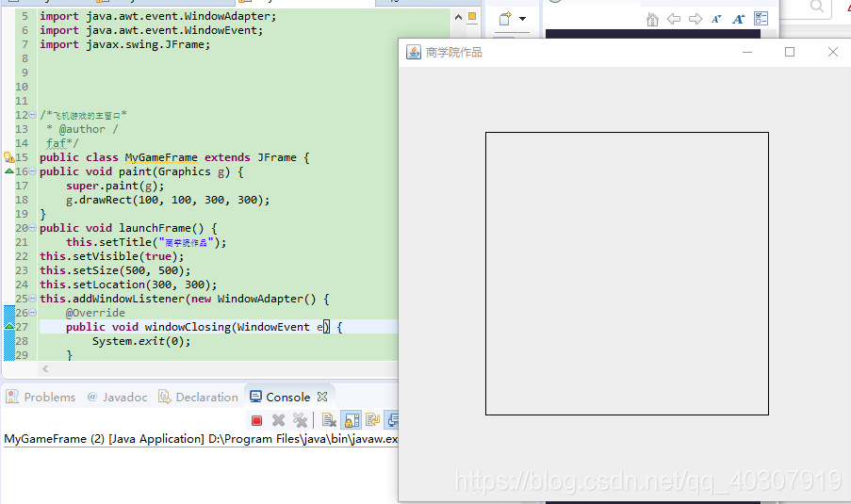Click the horizontal scroll-left arrow under editor
Screen dimensions: 851x504
click(x=45, y=369)
